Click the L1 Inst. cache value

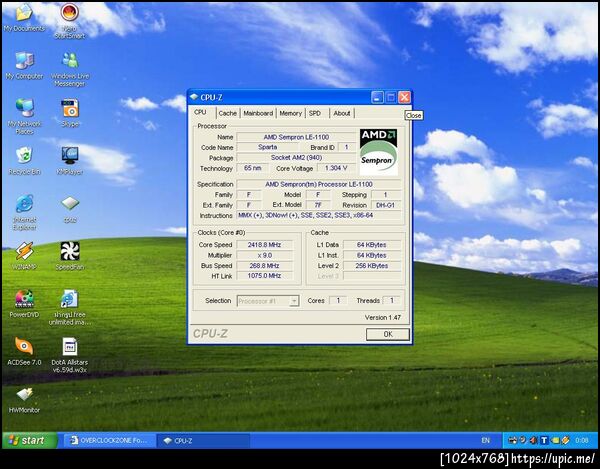click(372, 255)
